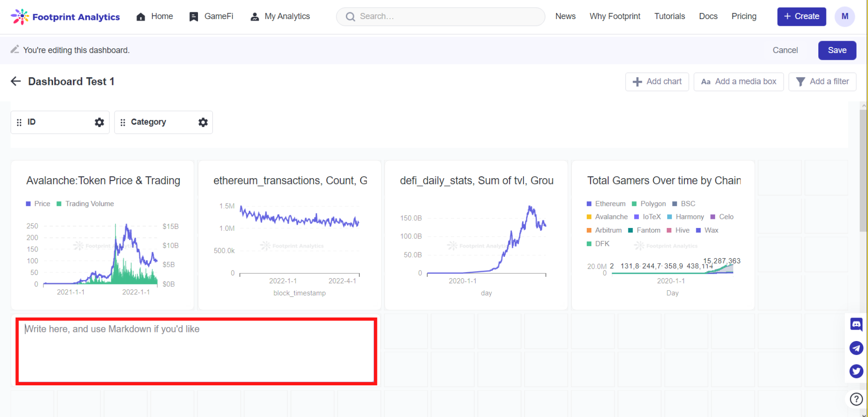Open the Twitter icon
868x417 pixels.
point(856,371)
